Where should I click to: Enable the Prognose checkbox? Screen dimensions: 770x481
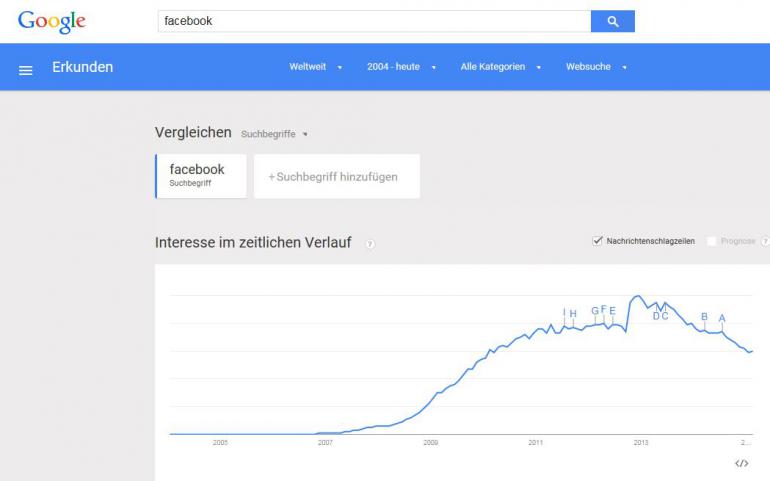(712, 241)
